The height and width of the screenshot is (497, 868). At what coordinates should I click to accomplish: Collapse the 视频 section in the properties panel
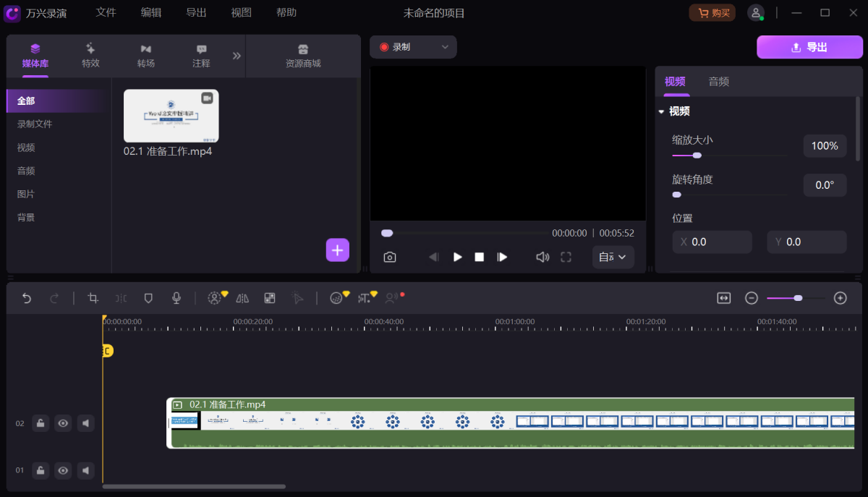click(x=661, y=111)
